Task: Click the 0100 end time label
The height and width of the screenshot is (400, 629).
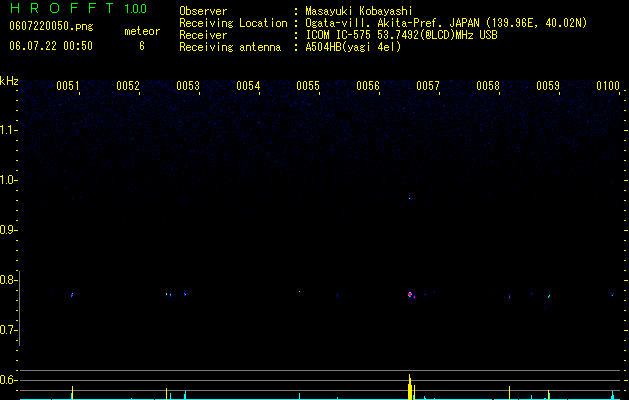Action: [608, 86]
